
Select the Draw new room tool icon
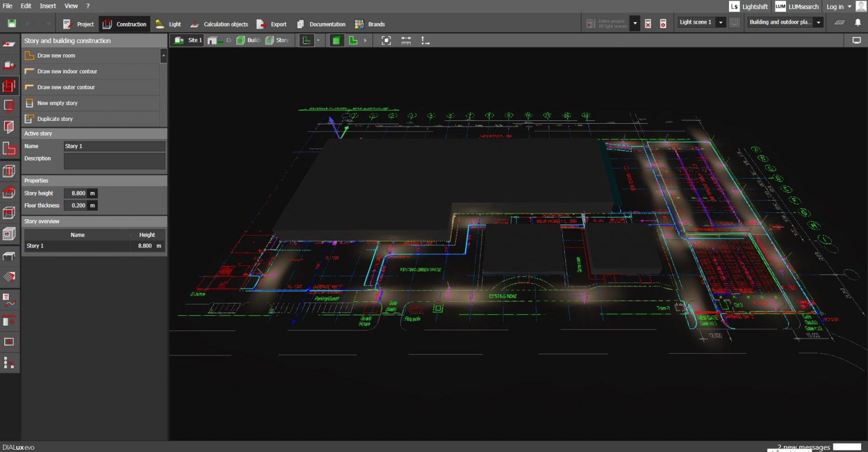[x=29, y=55]
